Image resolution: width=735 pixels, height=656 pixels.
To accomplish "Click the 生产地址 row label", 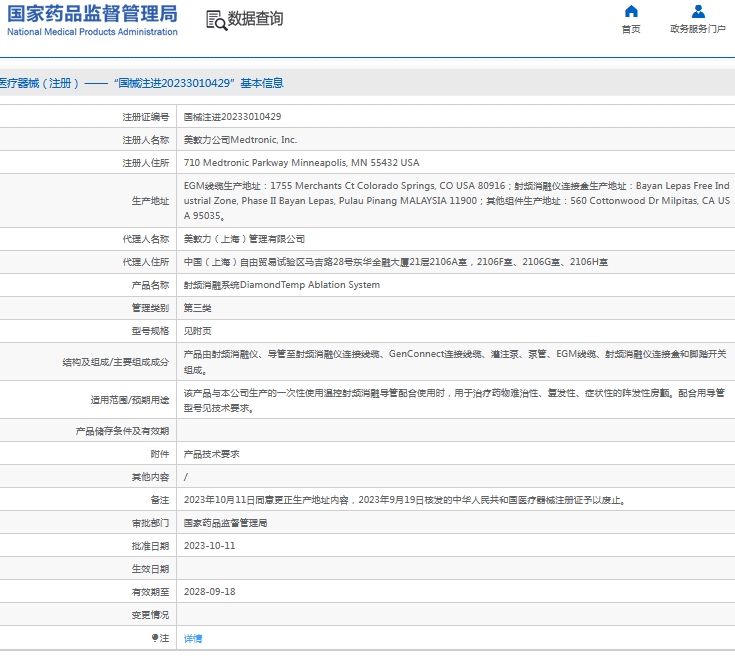I will [150, 201].
